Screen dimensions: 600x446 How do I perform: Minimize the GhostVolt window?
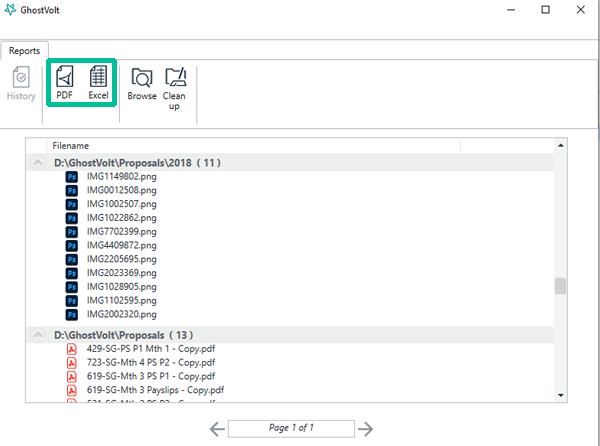[x=511, y=10]
